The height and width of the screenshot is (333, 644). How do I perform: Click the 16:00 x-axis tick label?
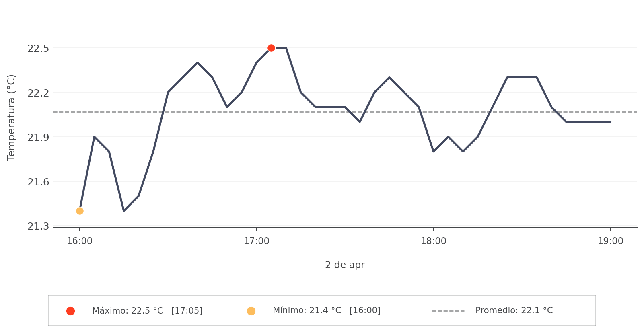(x=80, y=241)
